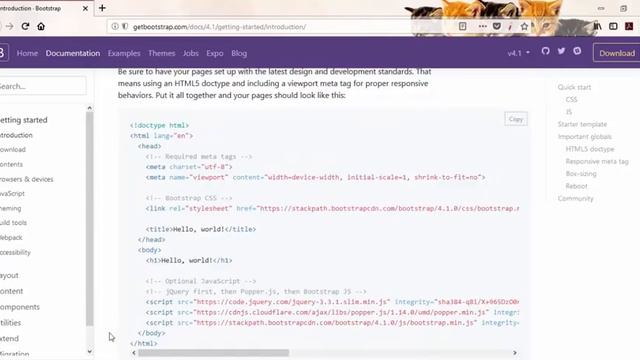This screenshot has width=640, height=360.
Task: Focus the docs Search field
Action: (42, 86)
